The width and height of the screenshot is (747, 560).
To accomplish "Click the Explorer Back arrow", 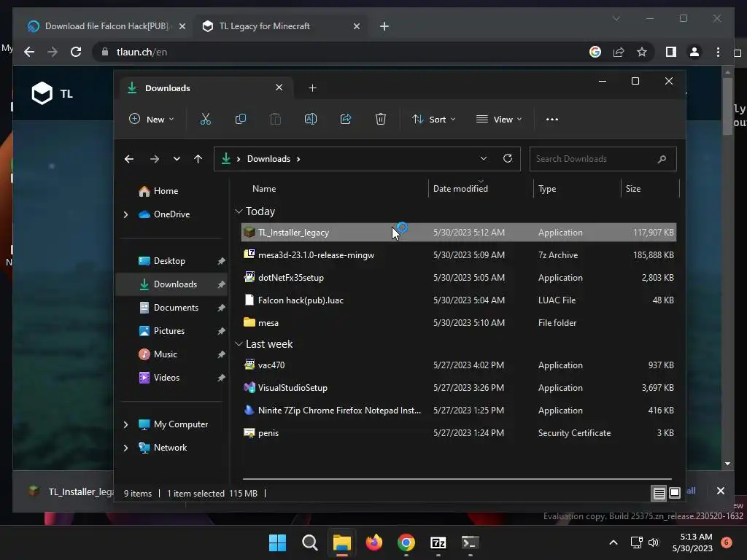I will 129,159.
